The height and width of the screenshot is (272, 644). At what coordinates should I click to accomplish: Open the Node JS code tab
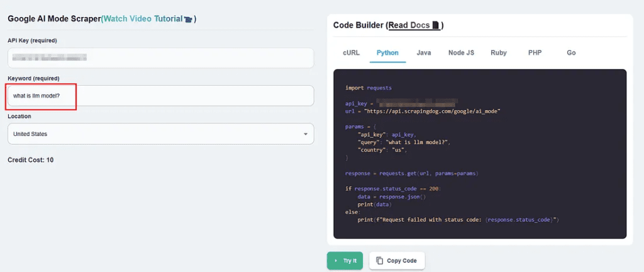pyautogui.click(x=461, y=53)
